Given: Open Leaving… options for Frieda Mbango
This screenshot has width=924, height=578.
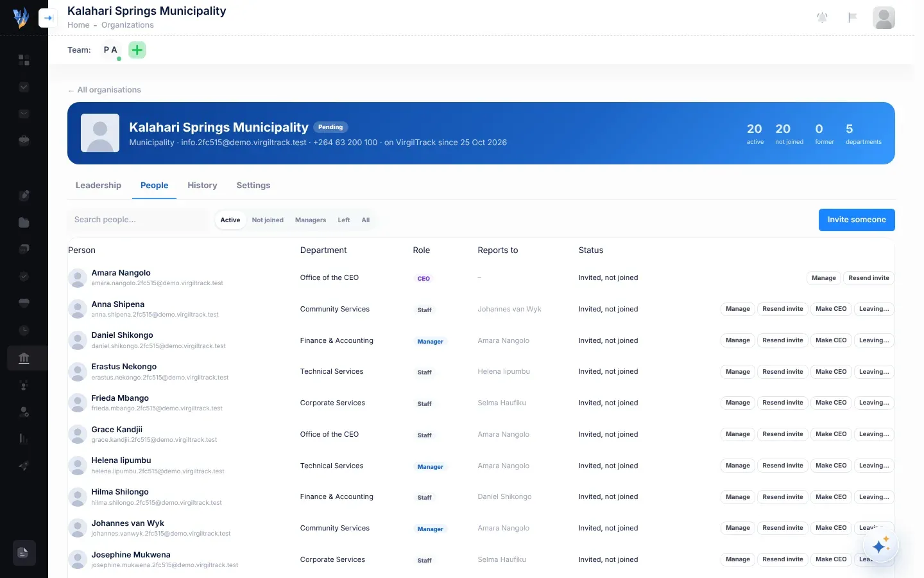Looking at the screenshot, I should click(x=874, y=403).
